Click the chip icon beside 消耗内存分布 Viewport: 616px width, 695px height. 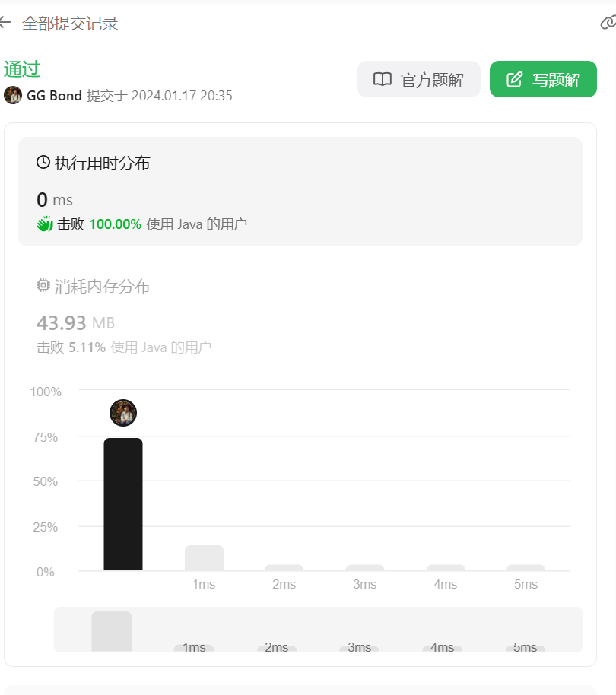[43, 285]
